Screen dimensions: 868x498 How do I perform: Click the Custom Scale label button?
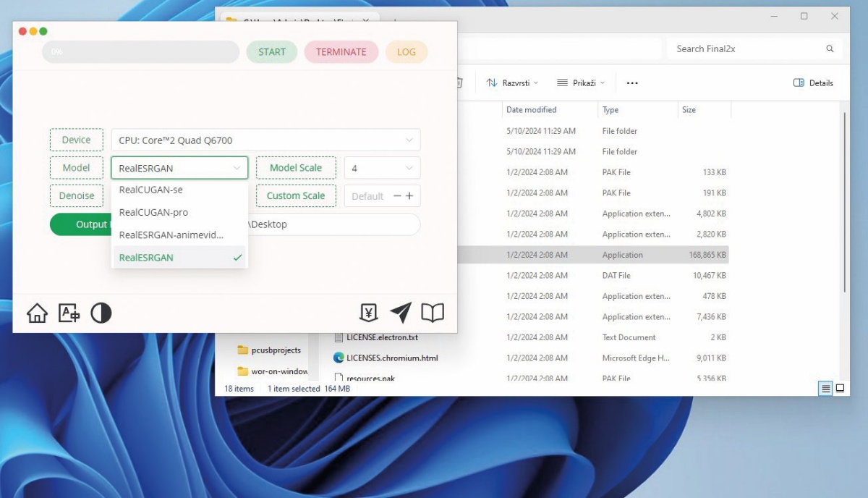tap(296, 195)
